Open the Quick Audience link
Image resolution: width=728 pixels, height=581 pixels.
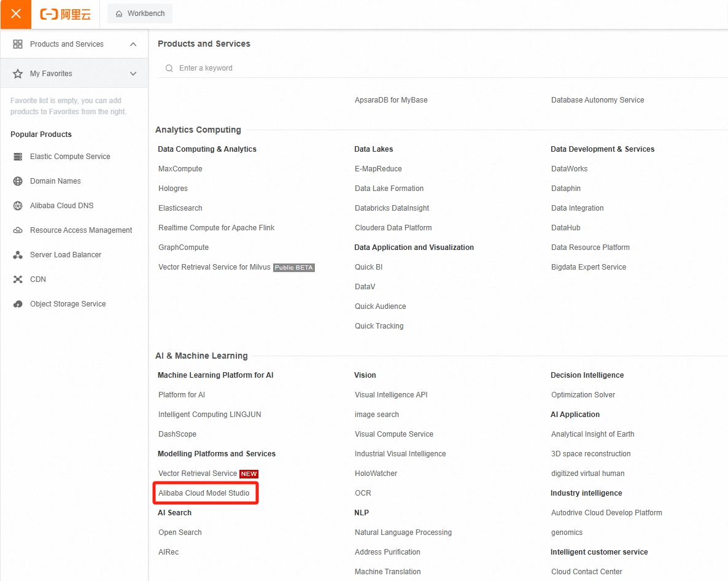coord(380,306)
